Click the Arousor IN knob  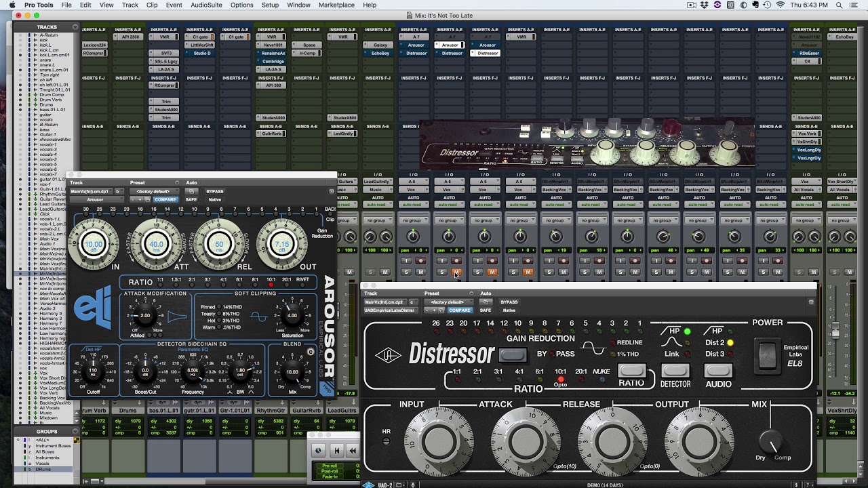tap(94, 244)
